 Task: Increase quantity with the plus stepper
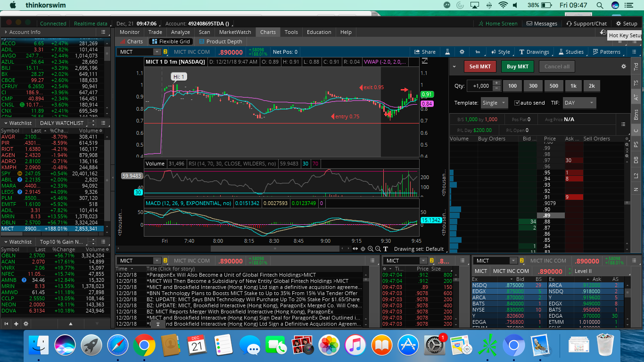pos(496,83)
